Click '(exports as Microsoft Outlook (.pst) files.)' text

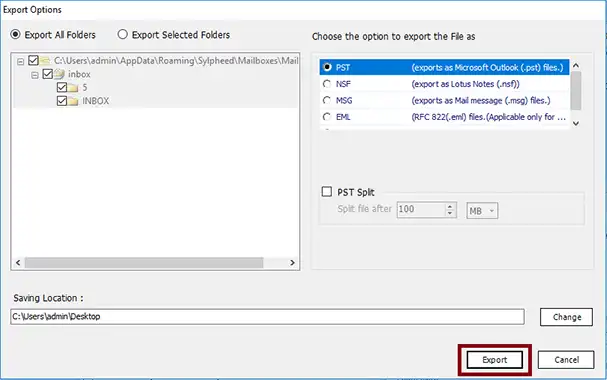click(x=487, y=68)
